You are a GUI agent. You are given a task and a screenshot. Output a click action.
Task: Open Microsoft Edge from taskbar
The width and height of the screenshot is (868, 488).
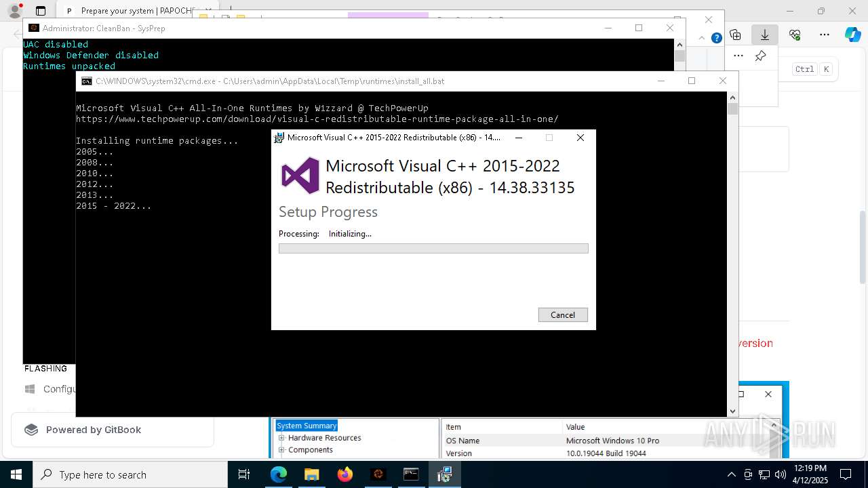(x=279, y=474)
